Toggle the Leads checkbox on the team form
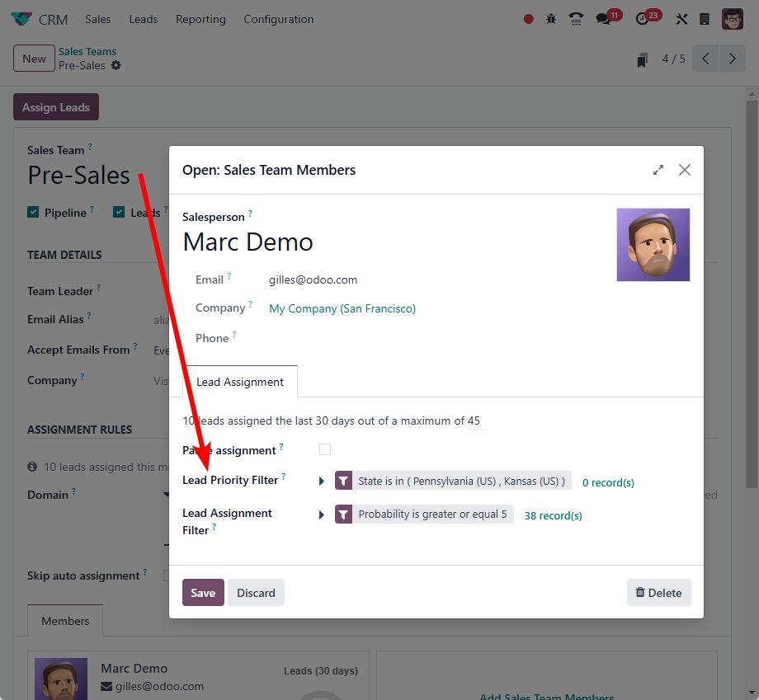 119,213
